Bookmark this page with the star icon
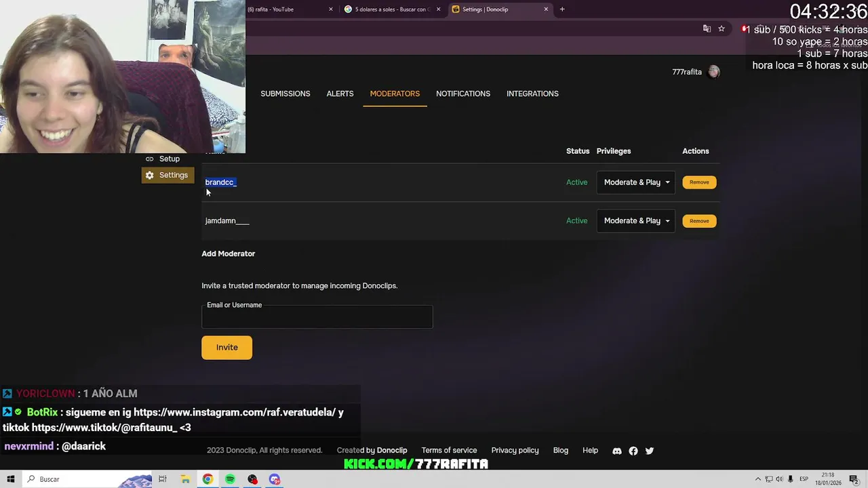This screenshot has width=868, height=488. (722, 28)
